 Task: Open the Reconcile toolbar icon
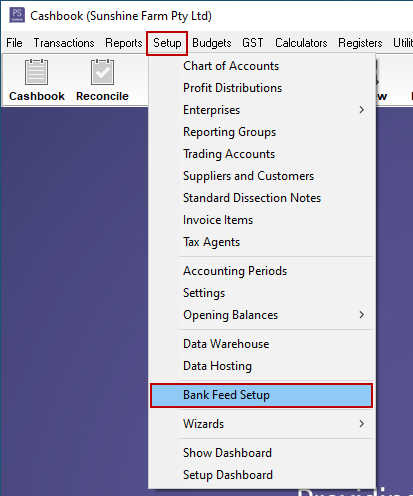click(x=102, y=80)
